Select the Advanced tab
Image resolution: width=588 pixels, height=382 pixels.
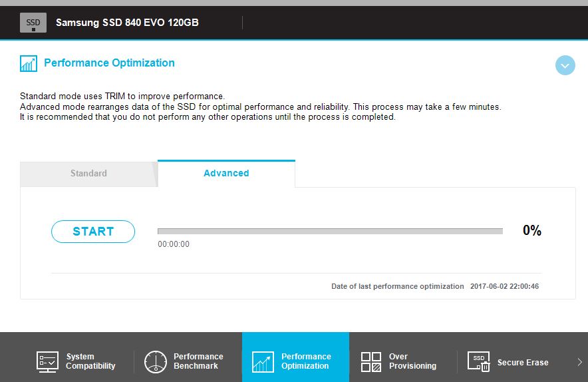click(227, 173)
